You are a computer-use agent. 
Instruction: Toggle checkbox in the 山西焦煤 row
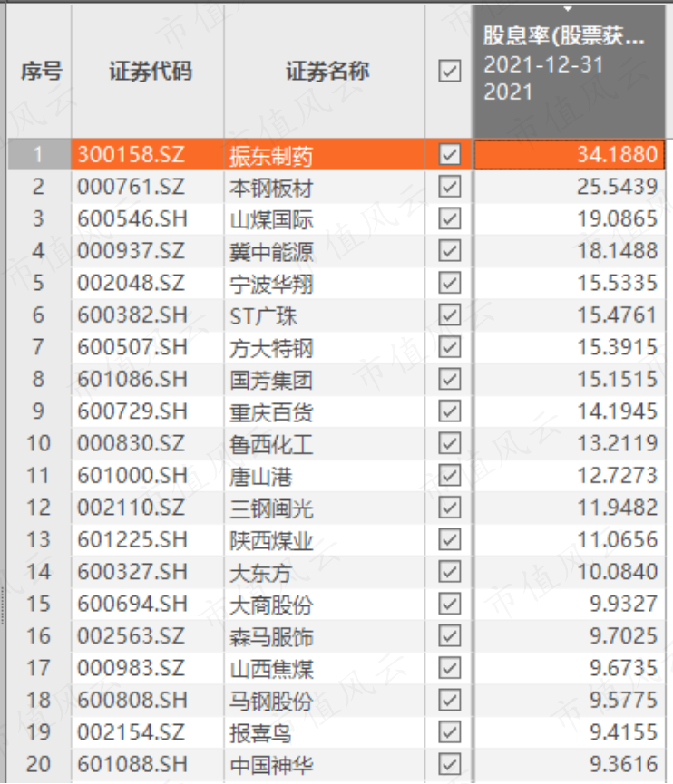[x=449, y=667]
